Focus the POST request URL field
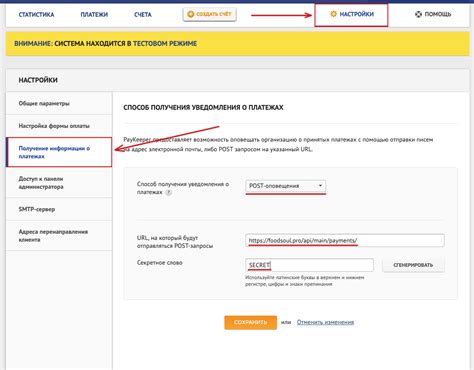The width and height of the screenshot is (474, 370). [345, 240]
